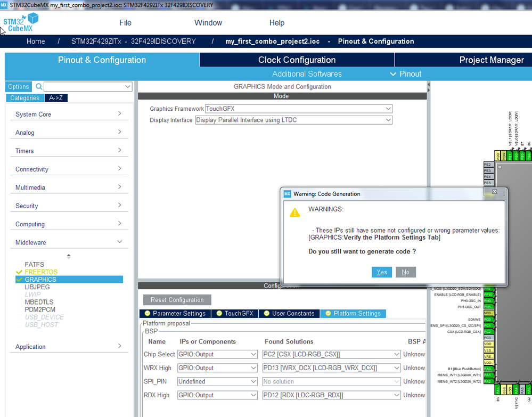Select the Platform Settings tab
The width and height of the screenshot is (532, 417).
point(353,314)
